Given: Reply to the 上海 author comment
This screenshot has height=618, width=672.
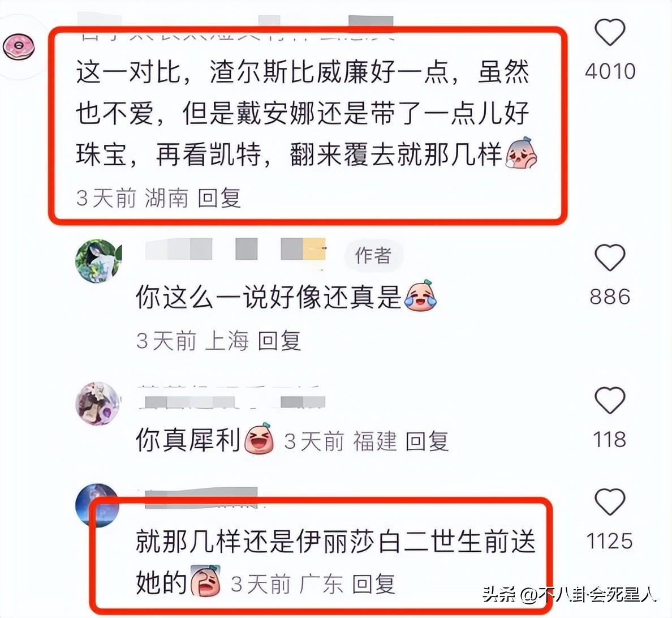Looking at the screenshot, I should coord(279,341).
